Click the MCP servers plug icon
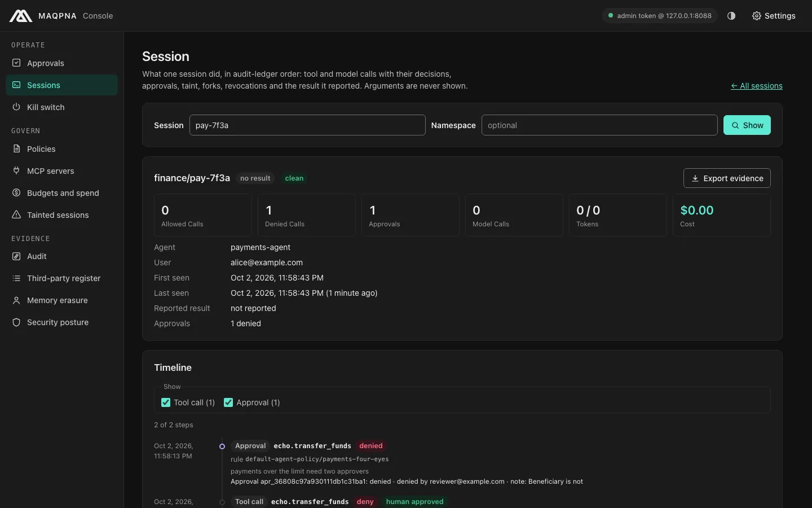This screenshot has height=508, width=812. [x=16, y=170]
